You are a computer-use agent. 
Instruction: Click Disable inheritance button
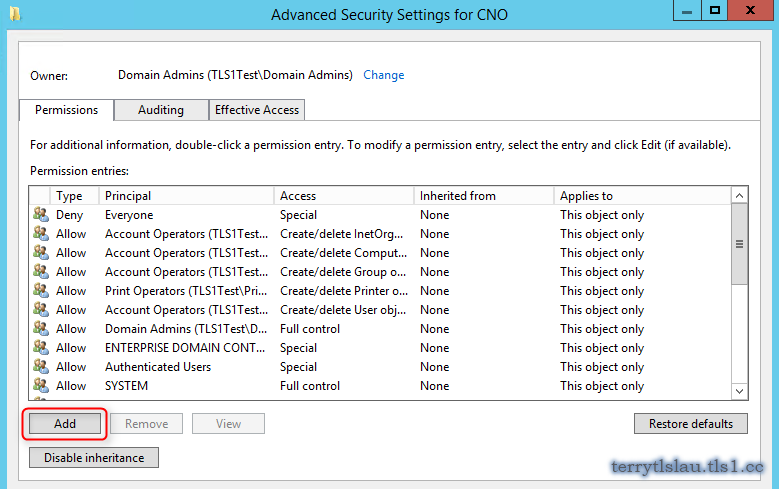point(94,458)
